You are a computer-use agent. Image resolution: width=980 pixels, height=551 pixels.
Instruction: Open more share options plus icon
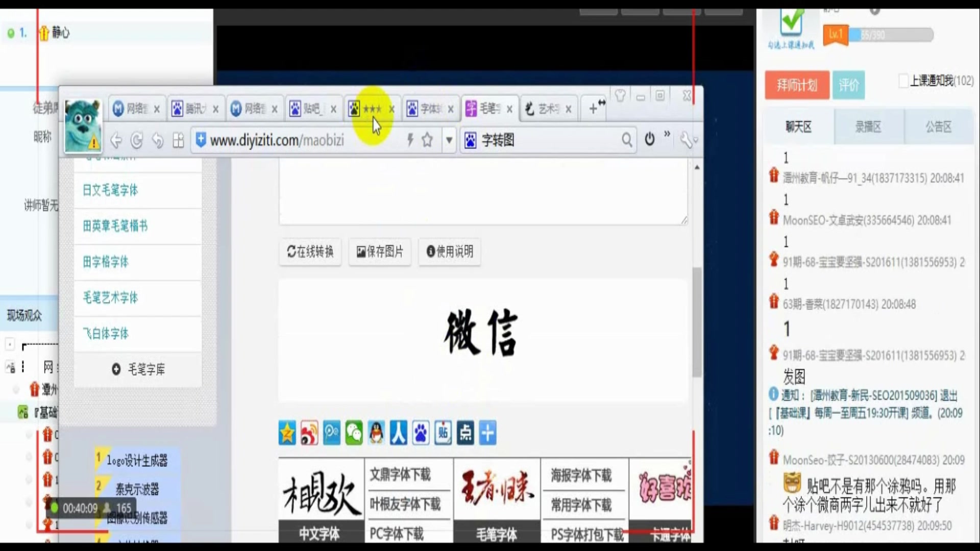coord(487,433)
